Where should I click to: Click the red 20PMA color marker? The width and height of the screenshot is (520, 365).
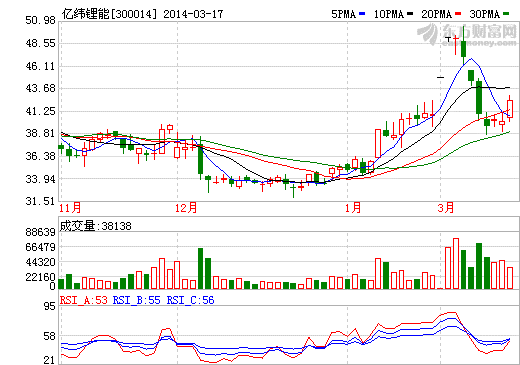pyautogui.click(x=458, y=14)
